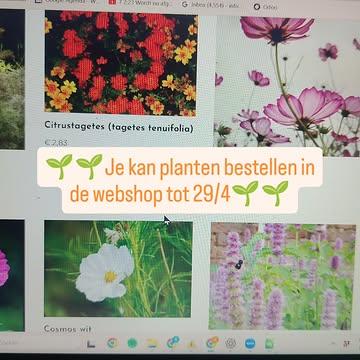Image resolution: width=360 pixels, height=360 pixels.
Task: Click the €2,83 price text
Action: pos(56,143)
